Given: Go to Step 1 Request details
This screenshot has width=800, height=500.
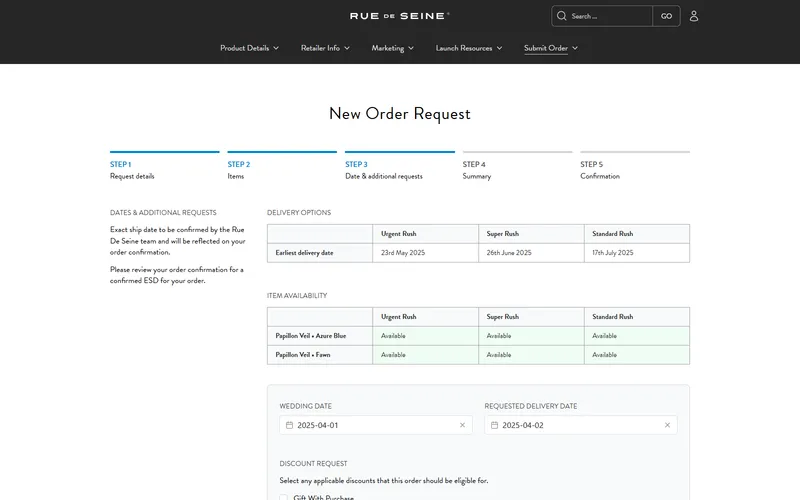Looking at the screenshot, I should pos(164,167).
